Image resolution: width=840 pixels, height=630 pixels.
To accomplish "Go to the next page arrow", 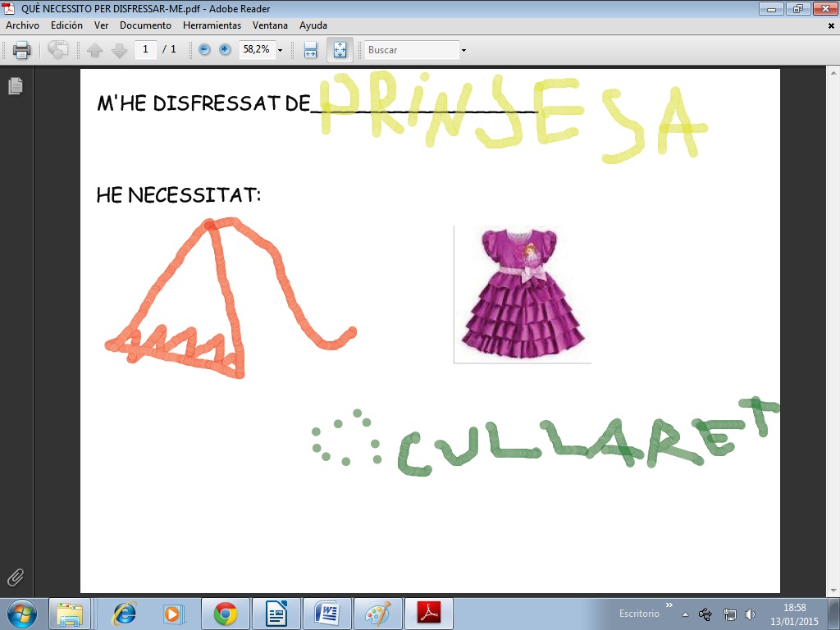I will (120, 50).
